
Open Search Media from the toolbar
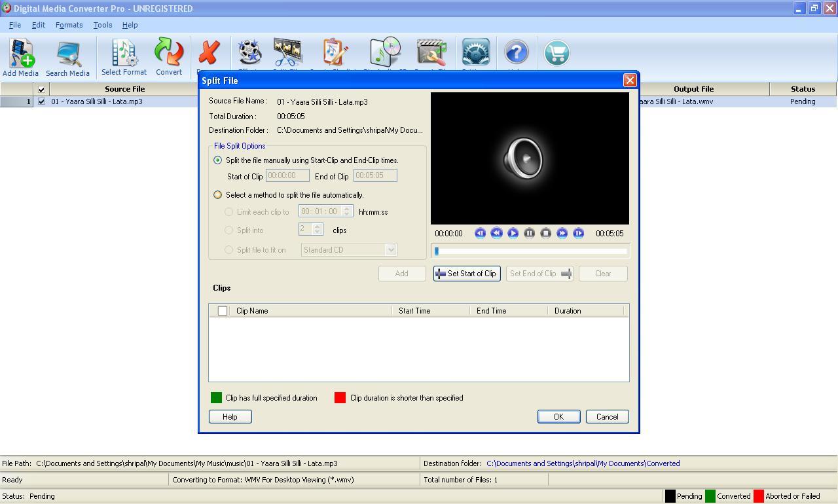(67, 58)
